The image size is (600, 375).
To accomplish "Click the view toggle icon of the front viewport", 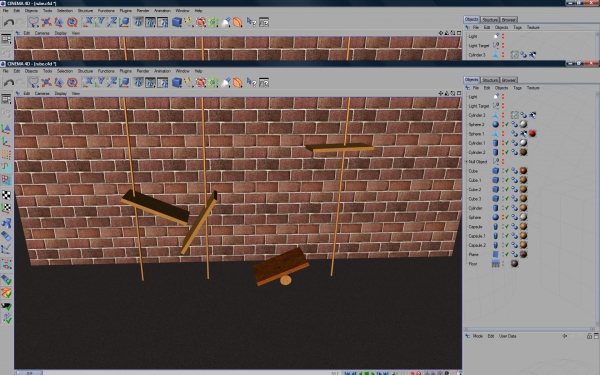I will pos(459,93).
